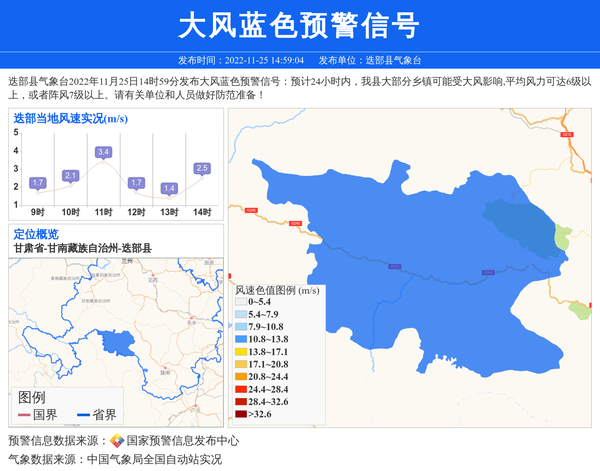This screenshot has width=600, height=471.
Task: Click the 大风蓝色预警信号 title heading
Action: [299, 26]
